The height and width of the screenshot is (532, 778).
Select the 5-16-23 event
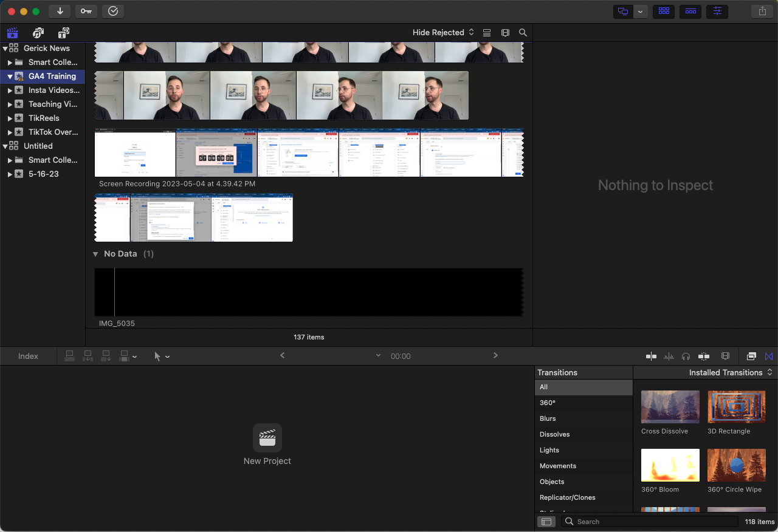coord(43,174)
